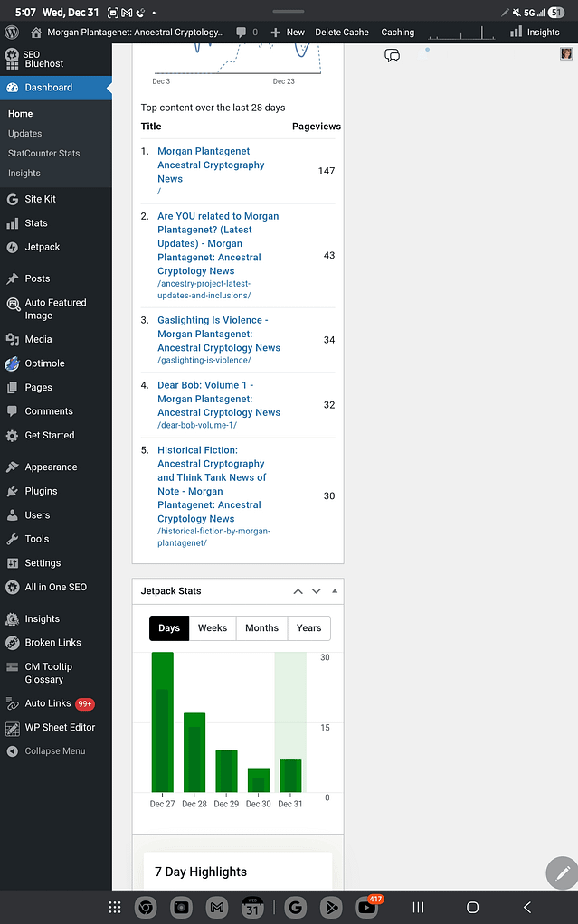
Task: Open WP Sheet Editor menu
Action: 60,727
